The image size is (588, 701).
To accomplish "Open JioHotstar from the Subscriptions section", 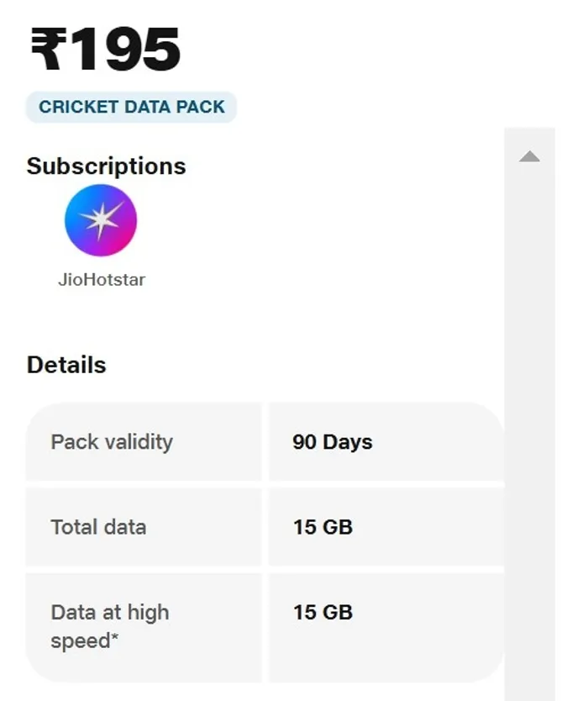I will point(101,219).
